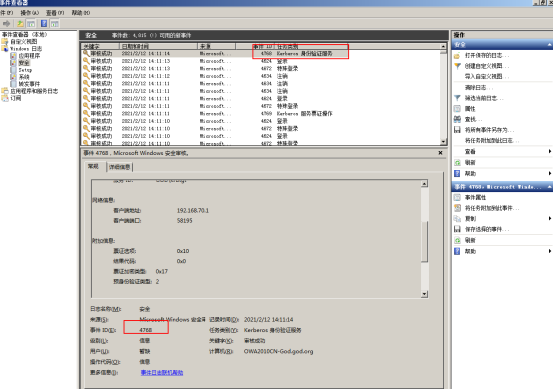553x389 pixels.
Task: Click the 刷新 icon under 安全 actions
Action: click(457, 163)
